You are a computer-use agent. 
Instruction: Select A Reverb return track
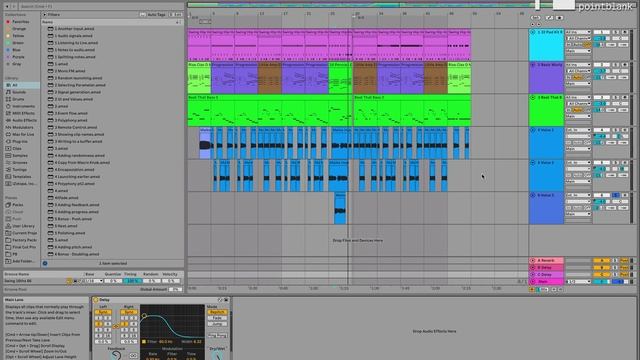(547, 260)
